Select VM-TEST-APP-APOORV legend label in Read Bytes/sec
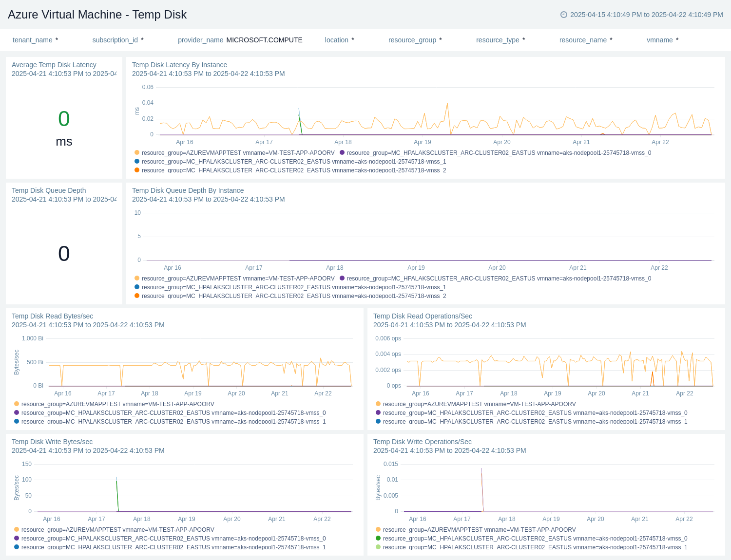 [118, 404]
